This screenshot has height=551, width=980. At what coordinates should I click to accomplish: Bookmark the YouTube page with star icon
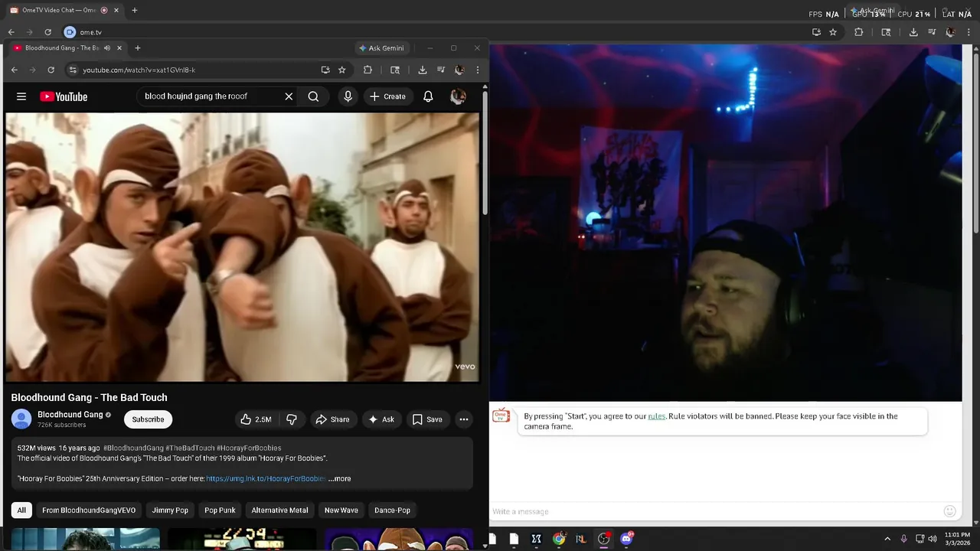pos(342,70)
